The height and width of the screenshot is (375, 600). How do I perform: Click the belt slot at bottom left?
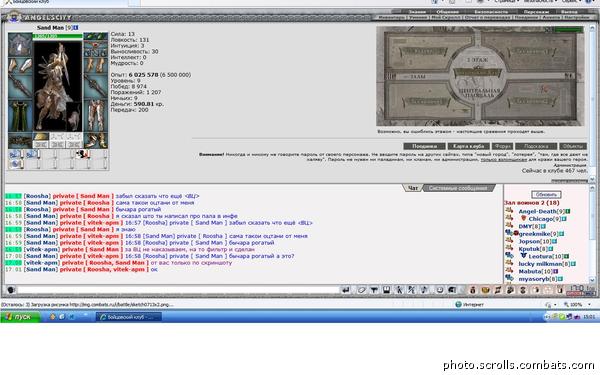pyautogui.click(x=20, y=141)
